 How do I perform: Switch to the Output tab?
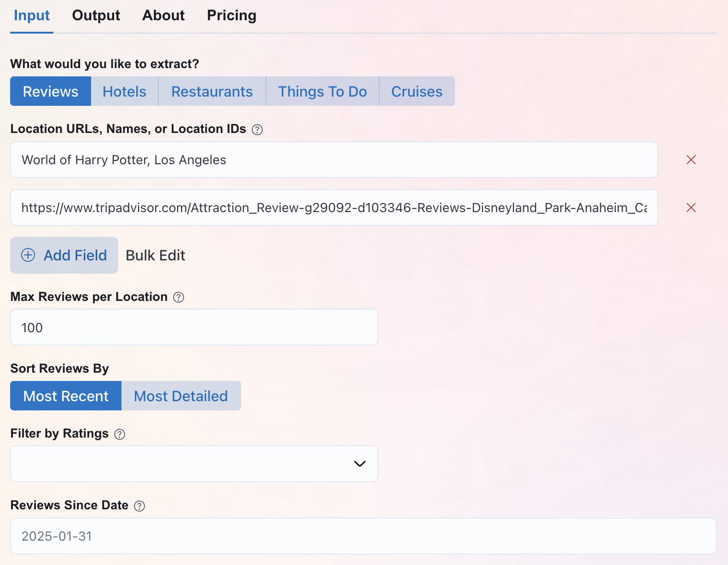pyautogui.click(x=96, y=16)
